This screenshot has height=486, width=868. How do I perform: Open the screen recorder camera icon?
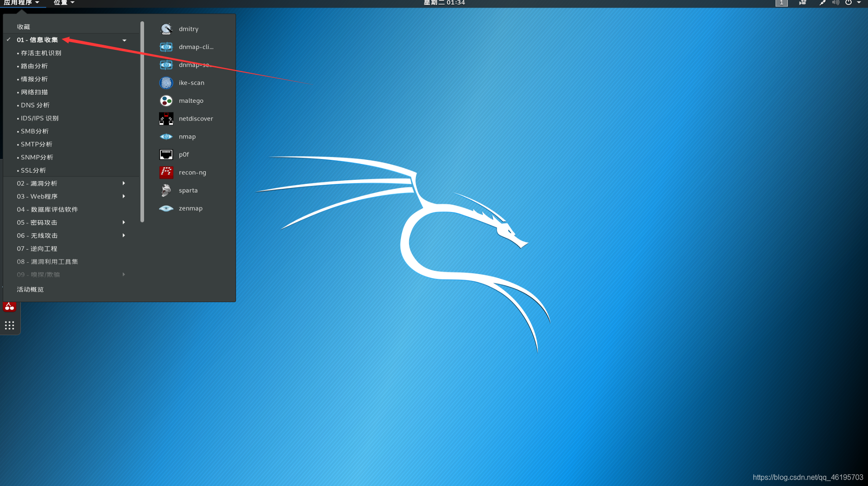pyautogui.click(x=802, y=3)
